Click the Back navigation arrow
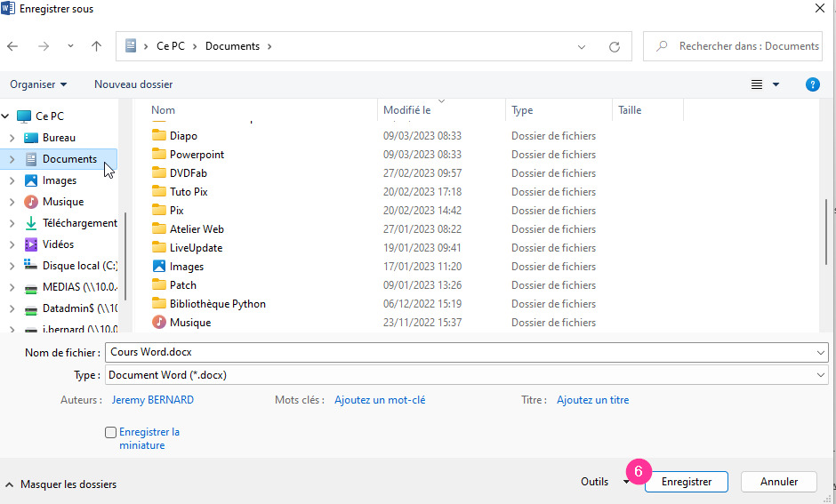Image resolution: width=836 pixels, height=504 pixels. click(12, 46)
